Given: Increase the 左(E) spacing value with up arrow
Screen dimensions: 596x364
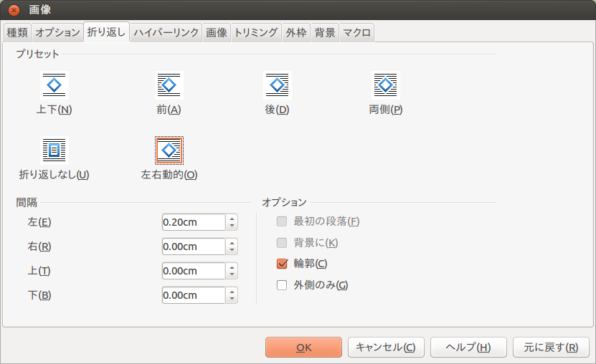Looking at the screenshot, I should 232,219.
